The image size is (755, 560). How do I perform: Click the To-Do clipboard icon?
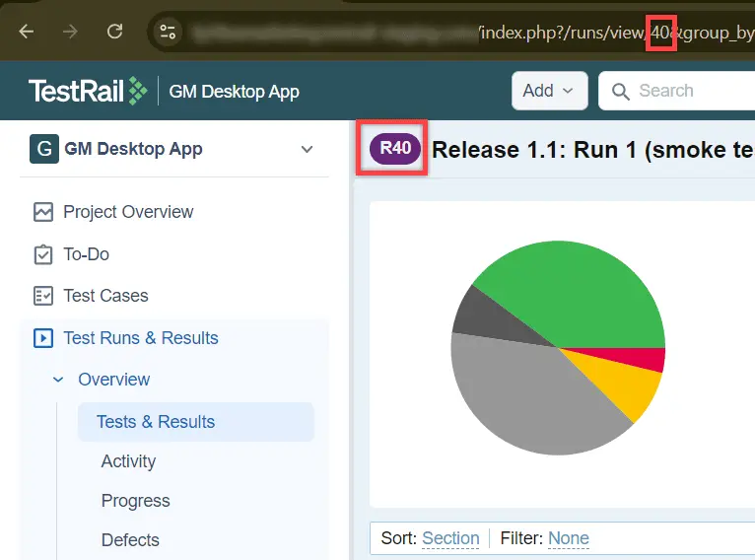43,254
